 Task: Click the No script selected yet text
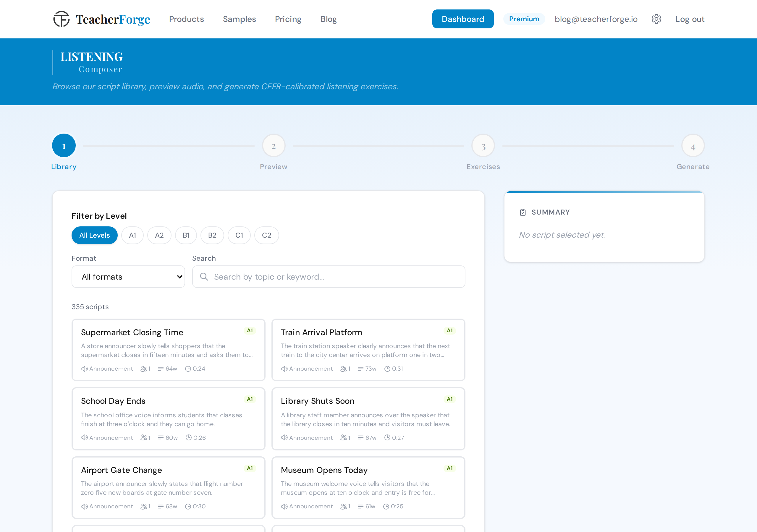[562, 235]
